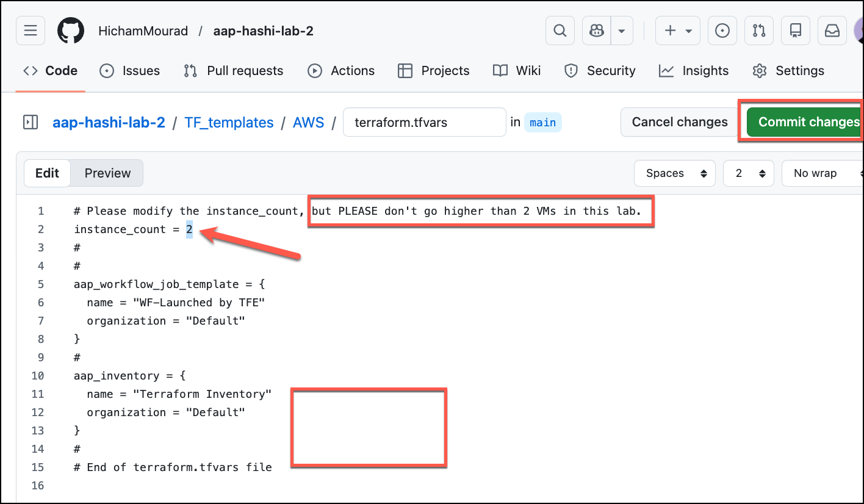864x504 pixels.
Task: Open the indent size 2 dropdown
Action: [x=749, y=173]
